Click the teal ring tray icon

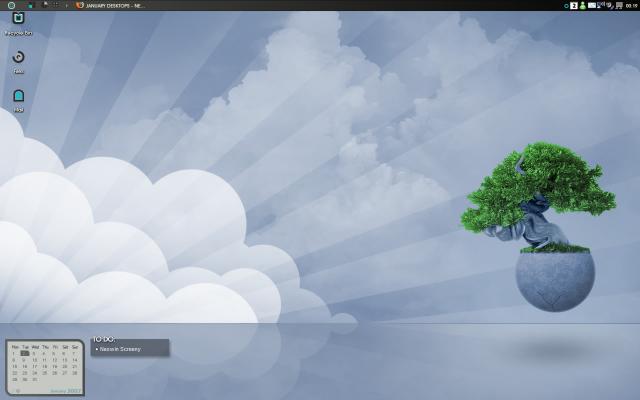[566, 6]
